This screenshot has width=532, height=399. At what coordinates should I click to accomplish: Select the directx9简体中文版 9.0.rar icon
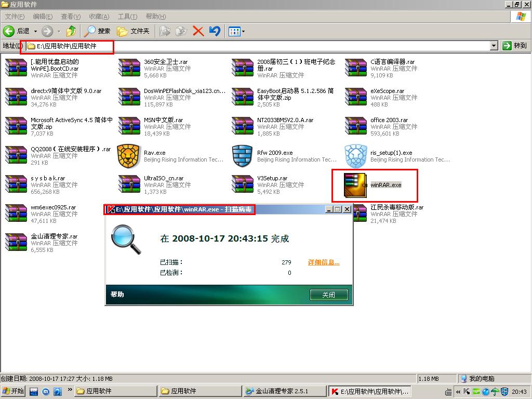click(x=16, y=97)
